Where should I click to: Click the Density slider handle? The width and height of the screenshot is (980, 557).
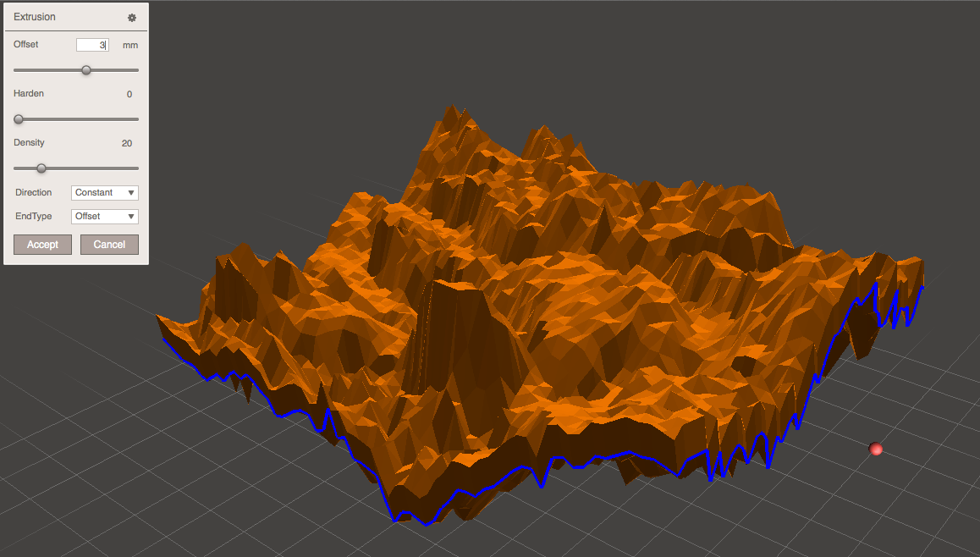(x=41, y=168)
